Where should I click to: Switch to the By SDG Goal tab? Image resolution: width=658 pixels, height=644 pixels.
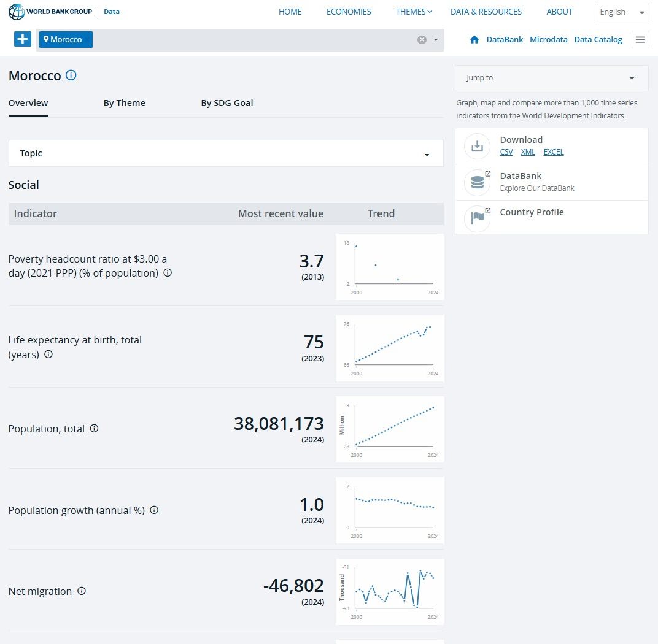(226, 103)
